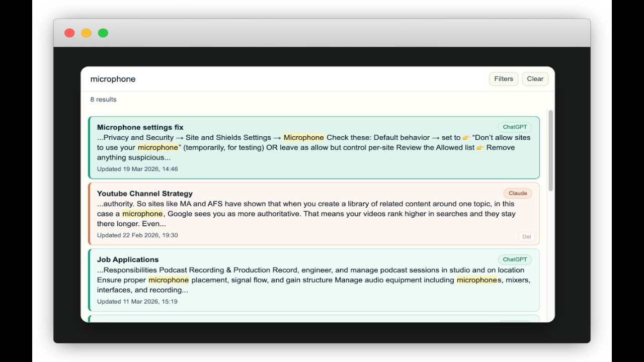Open the Job Applications result
The image size is (644, 362).
pyautogui.click(x=314, y=280)
